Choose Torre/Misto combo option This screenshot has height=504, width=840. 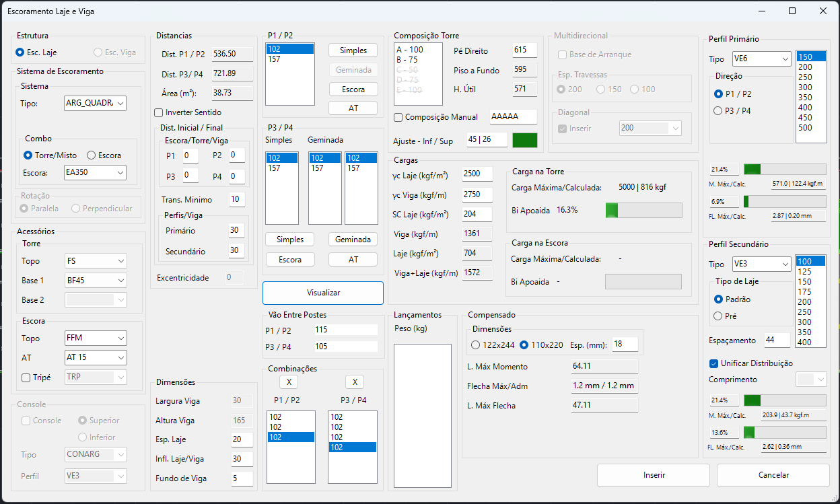[50, 155]
